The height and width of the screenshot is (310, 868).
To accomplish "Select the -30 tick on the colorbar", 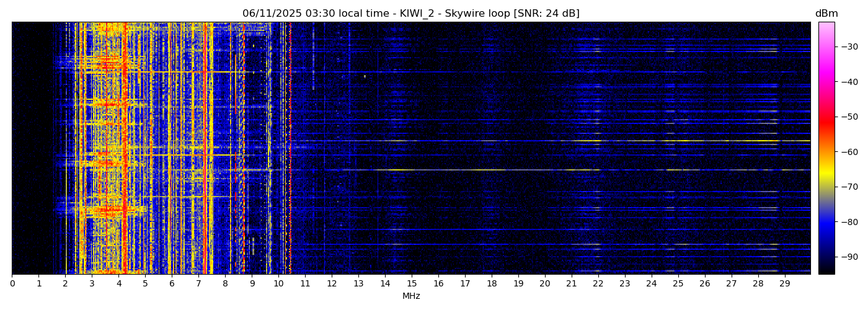I will pos(848,46).
